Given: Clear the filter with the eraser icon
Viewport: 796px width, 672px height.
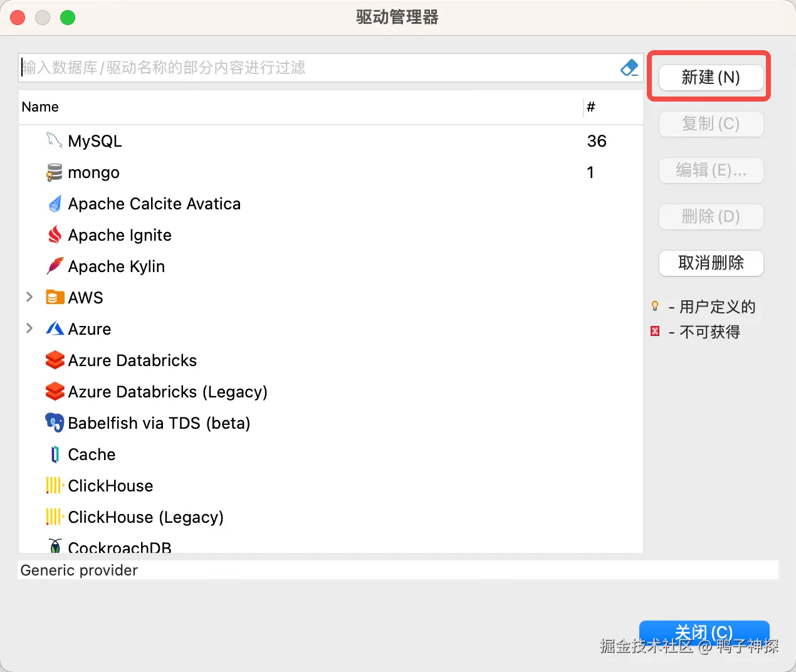Looking at the screenshot, I should 629,68.
